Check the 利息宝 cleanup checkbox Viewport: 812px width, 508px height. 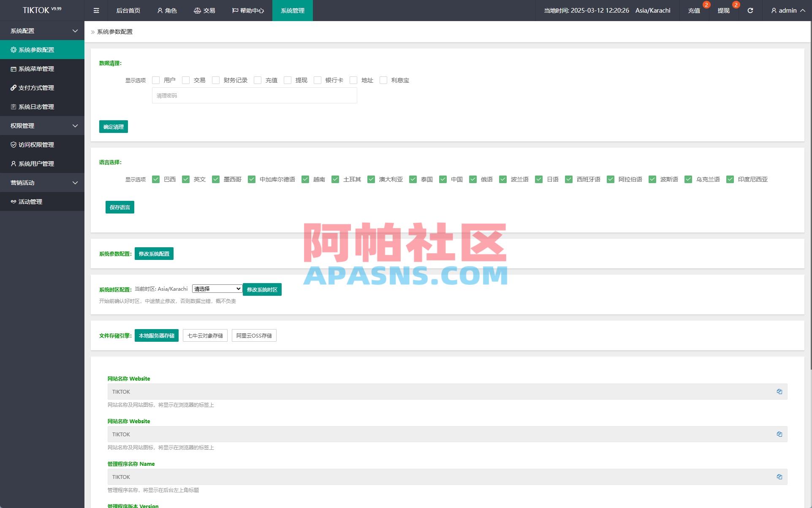pos(383,80)
